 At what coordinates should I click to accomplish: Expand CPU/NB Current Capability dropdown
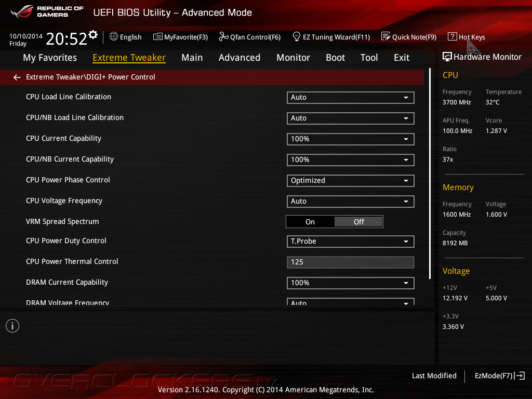click(350, 160)
